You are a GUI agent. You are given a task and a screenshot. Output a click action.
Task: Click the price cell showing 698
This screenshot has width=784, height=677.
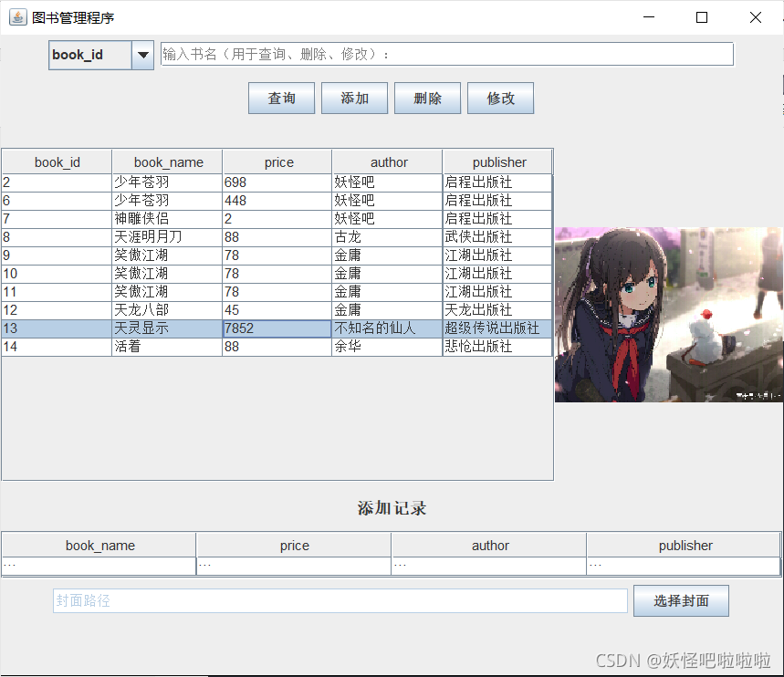(277, 182)
